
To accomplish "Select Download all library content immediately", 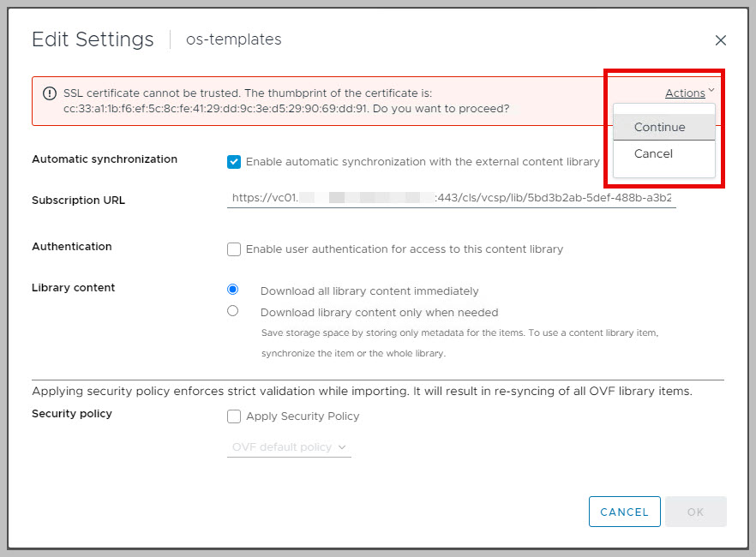I will coord(232,289).
